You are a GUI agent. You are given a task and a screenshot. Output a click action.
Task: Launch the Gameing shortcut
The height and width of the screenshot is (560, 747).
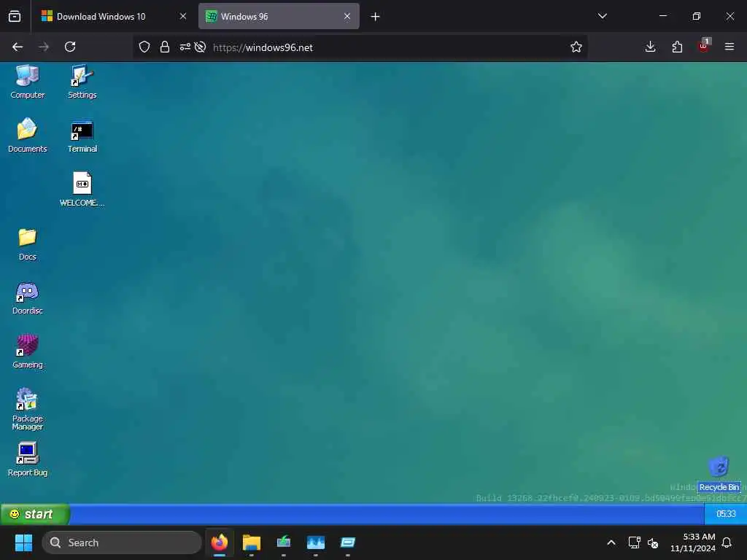[x=27, y=351]
